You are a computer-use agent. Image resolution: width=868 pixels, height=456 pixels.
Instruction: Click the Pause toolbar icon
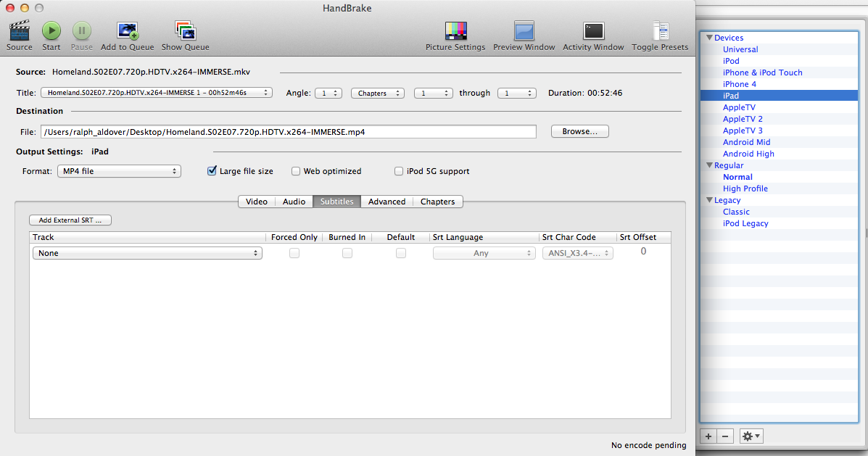pyautogui.click(x=82, y=31)
